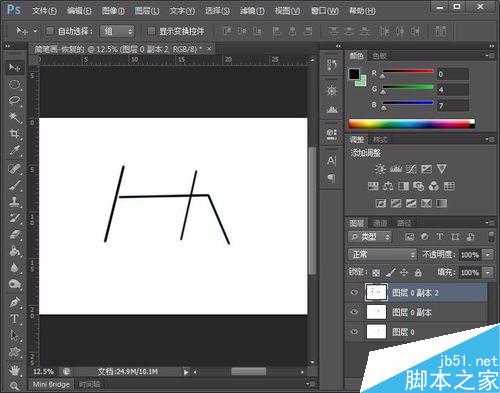Select the Lasso tool

(x=14, y=101)
